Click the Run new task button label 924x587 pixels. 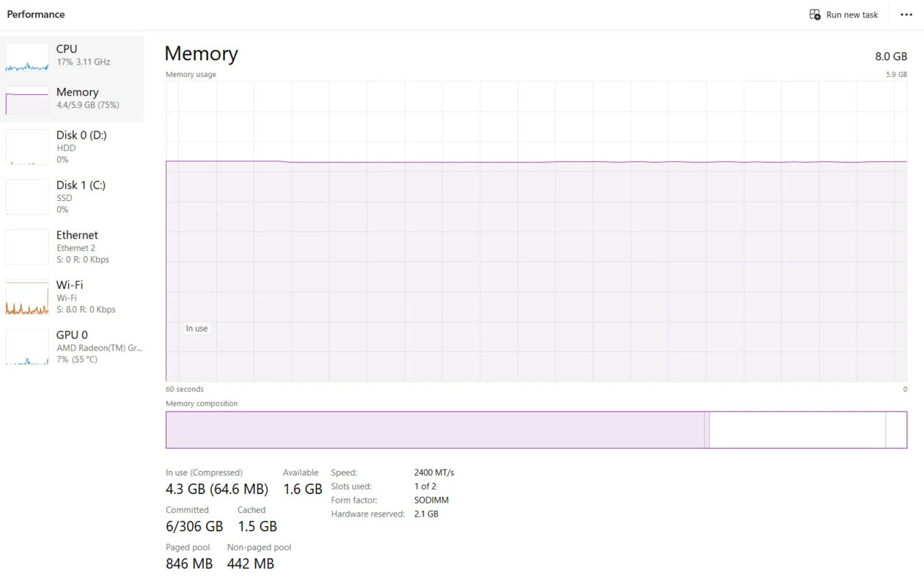[851, 15]
